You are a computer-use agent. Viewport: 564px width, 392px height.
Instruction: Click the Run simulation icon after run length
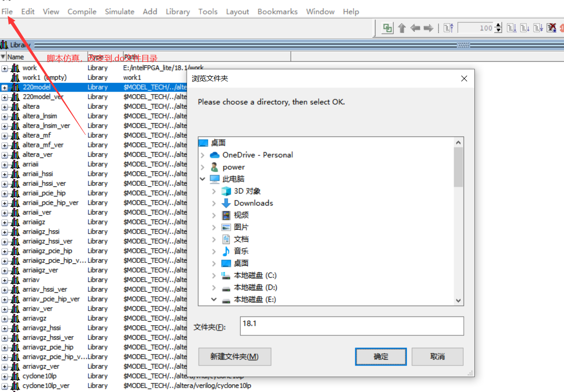(x=511, y=28)
